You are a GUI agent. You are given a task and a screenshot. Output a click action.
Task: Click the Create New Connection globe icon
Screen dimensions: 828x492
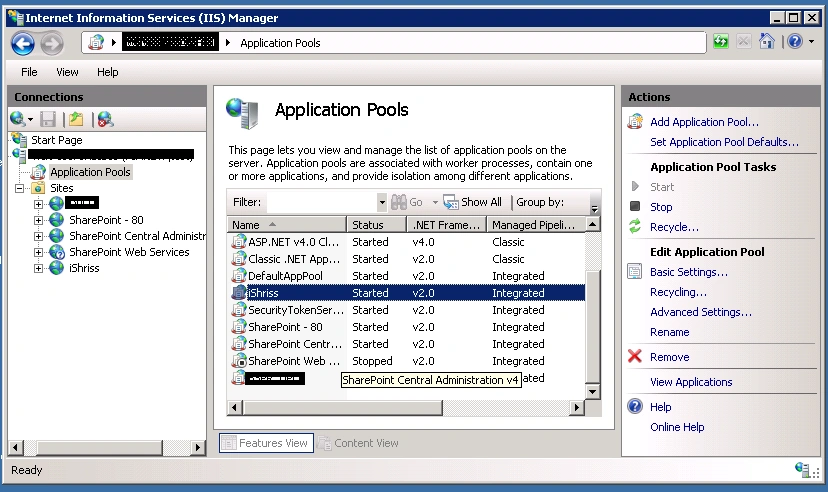click(18, 119)
